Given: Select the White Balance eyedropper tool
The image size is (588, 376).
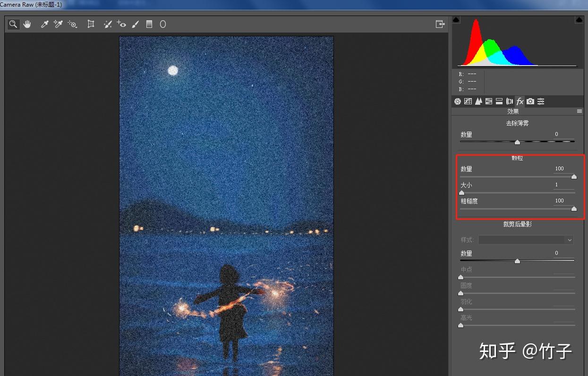Looking at the screenshot, I should [x=45, y=24].
